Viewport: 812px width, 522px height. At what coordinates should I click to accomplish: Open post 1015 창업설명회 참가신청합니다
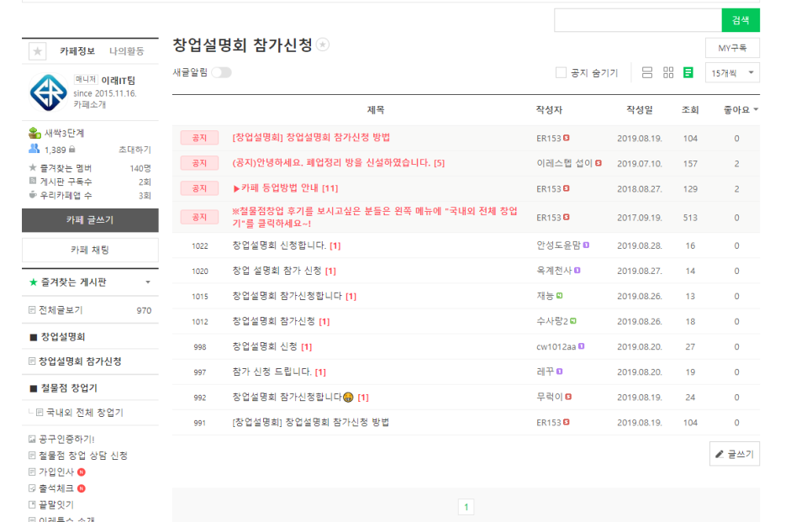(287, 296)
